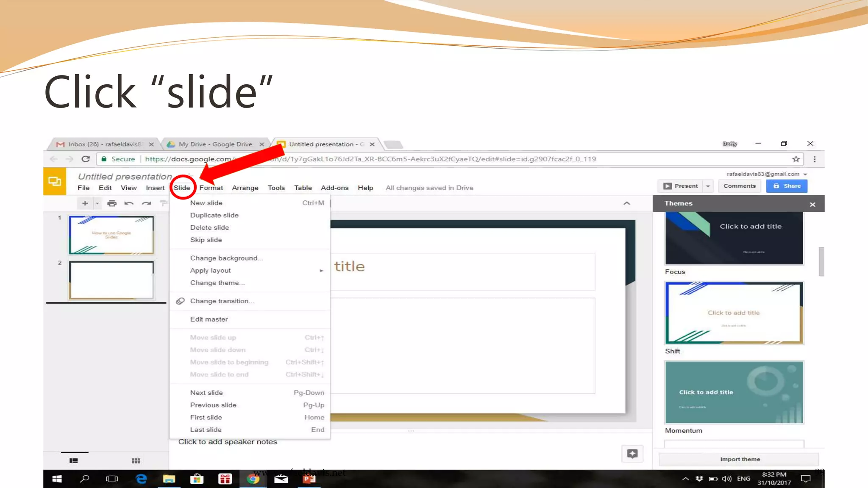Image resolution: width=868 pixels, height=488 pixels.
Task: Bookmark page with star icon
Action: [x=796, y=159]
